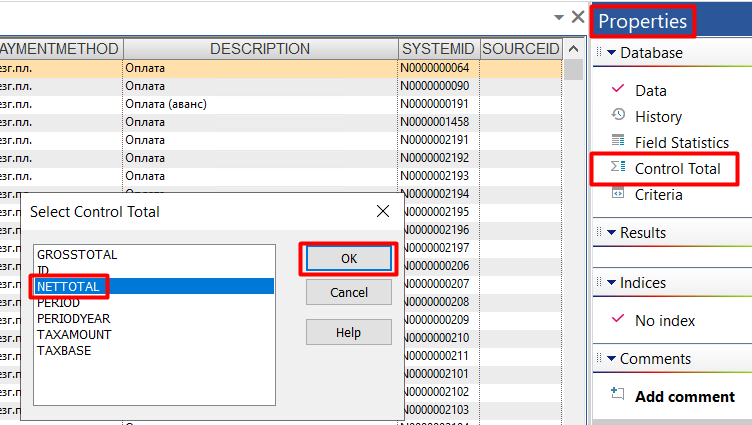This screenshot has width=752, height=425.
Task: Collapse the Comments section
Action: tap(611, 358)
